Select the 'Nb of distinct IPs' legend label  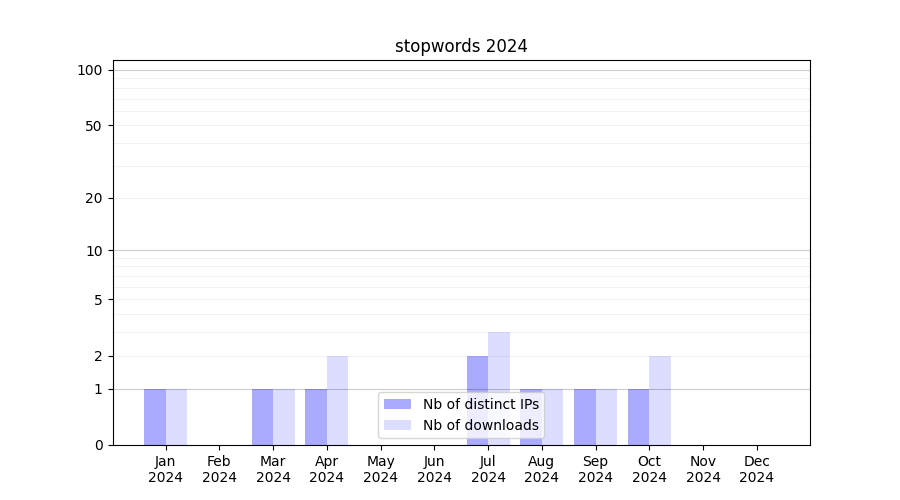click(x=480, y=404)
